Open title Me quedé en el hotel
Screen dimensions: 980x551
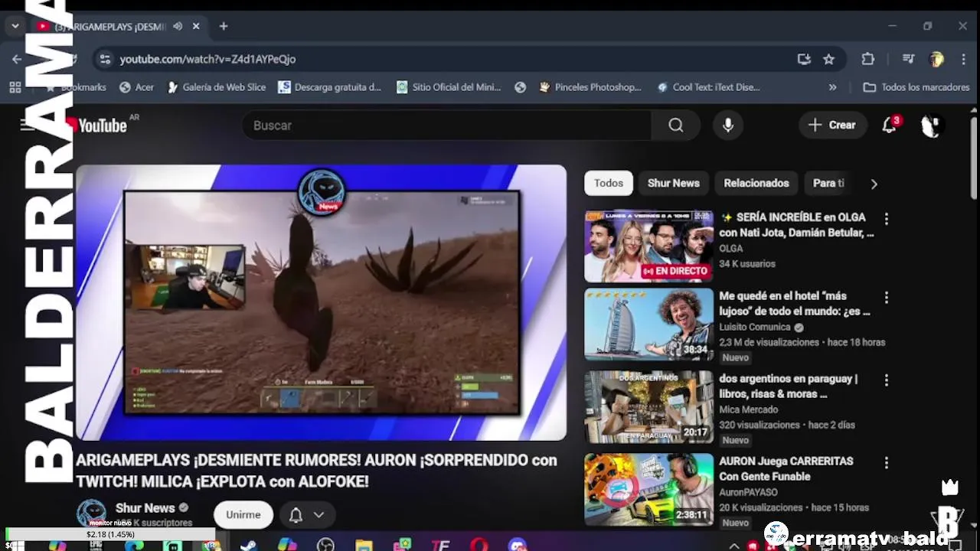(x=795, y=303)
